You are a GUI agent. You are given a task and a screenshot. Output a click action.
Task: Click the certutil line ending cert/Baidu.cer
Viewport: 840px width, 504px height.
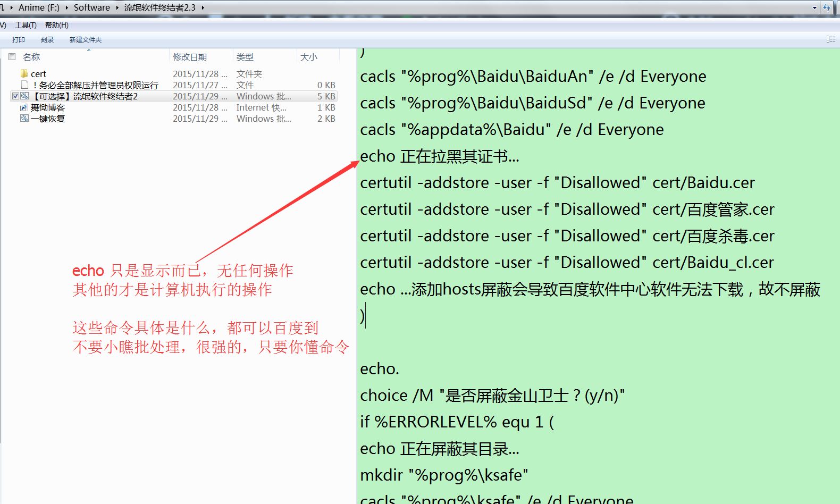pos(557,183)
